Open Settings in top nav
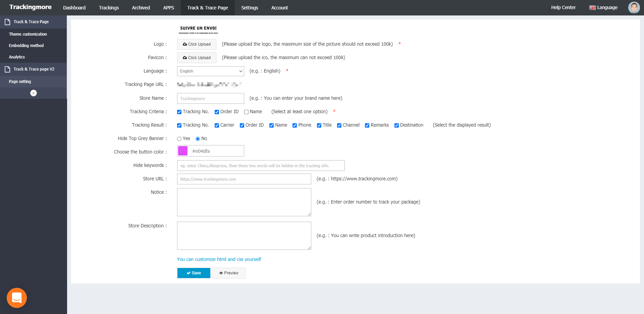The width and height of the screenshot is (644, 314). [250, 8]
